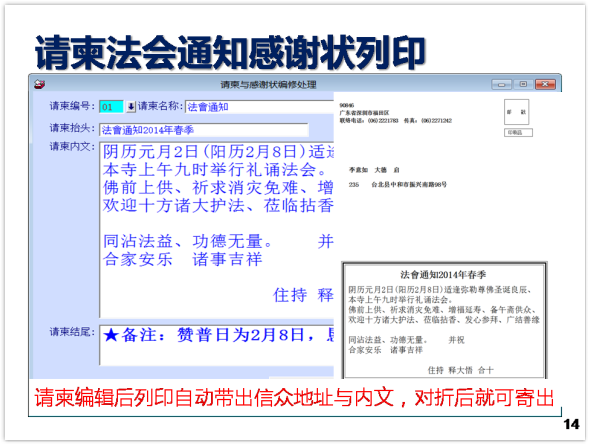Click inside the 请柬结尾 remarks text box
This screenshot has height=445, width=590.
click(217, 345)
